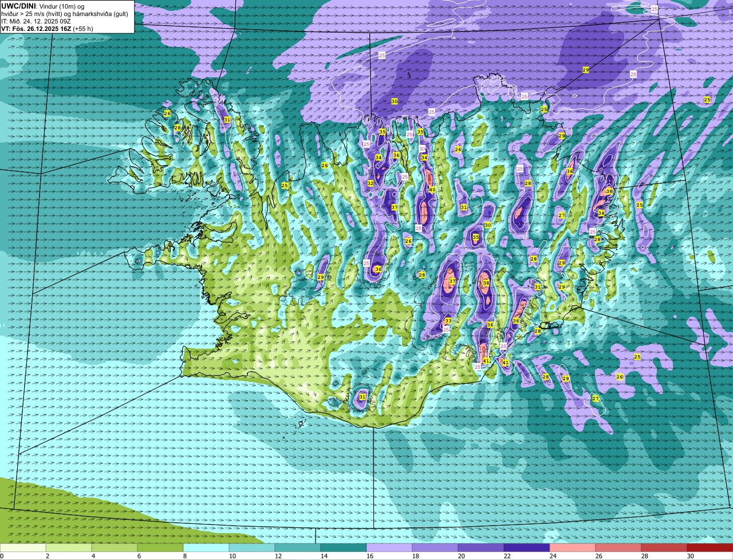Click the yellow '40' peak gust label
Screen dimensions: 733x560
[x=432, y=190]
